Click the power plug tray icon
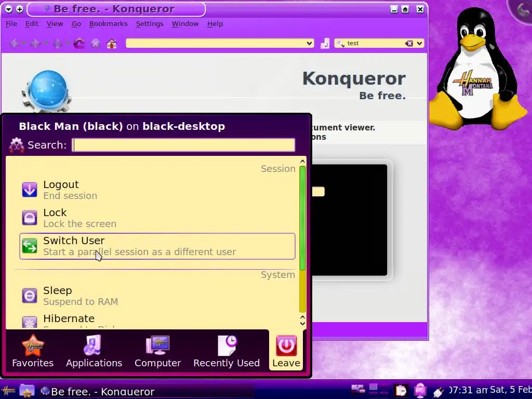The height and width of the screenshot is (399, 532). pyautogui.click(x=438, y=392)
